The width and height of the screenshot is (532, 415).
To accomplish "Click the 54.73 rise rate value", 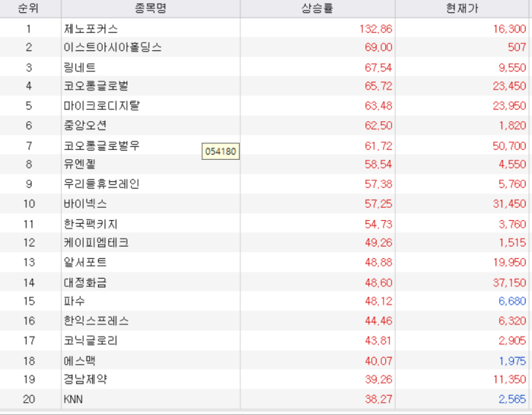I will 379,224.
